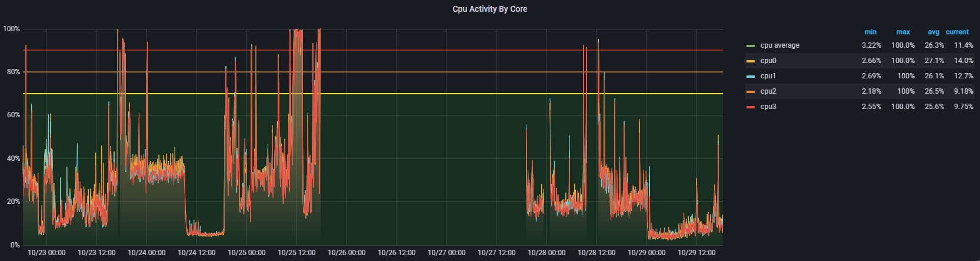Click the 10/25 12:00 time axis label
The image size is (980, 261).
(x=296, y=253)
